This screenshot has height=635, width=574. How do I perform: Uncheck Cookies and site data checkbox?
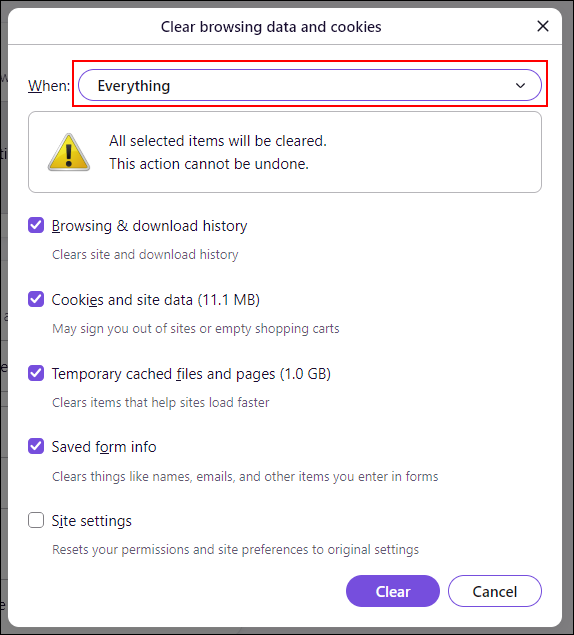[36, 299]
